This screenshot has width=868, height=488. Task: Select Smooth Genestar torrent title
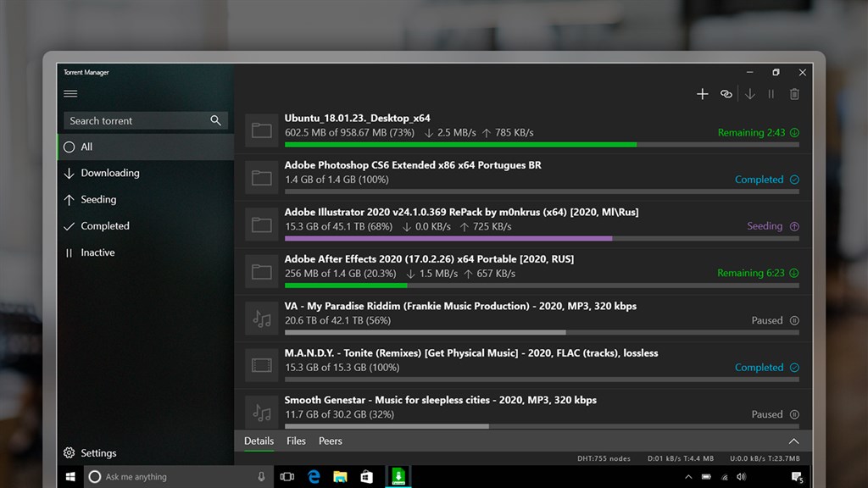coord(441,400)
